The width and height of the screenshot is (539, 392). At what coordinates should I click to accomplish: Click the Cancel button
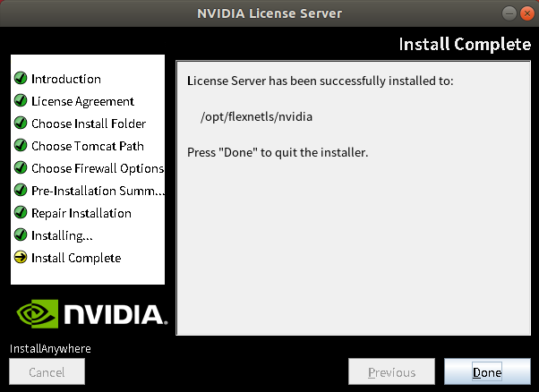(47, 371)
